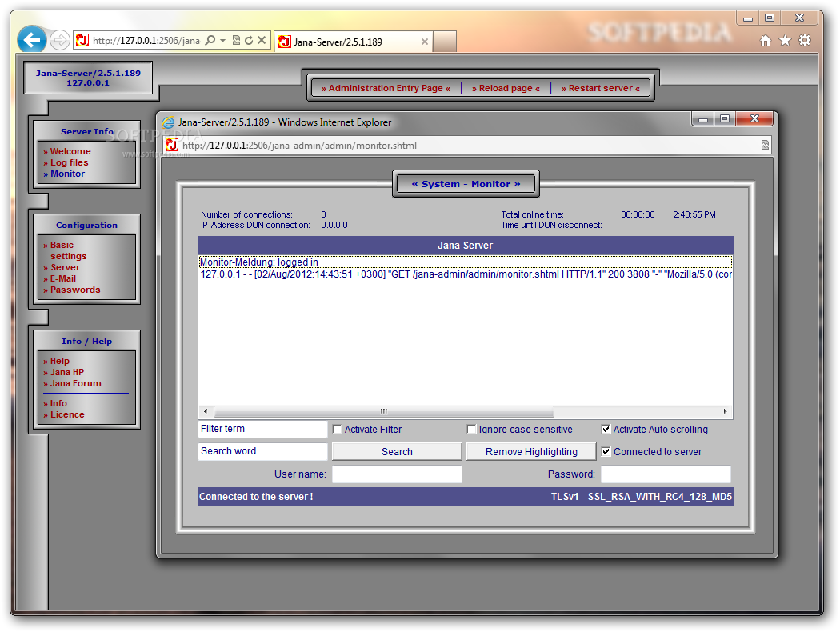The height and width of the screenshot is (632, 840).
Task: Click the IE logo in monitor popup title
Action: 168,122
